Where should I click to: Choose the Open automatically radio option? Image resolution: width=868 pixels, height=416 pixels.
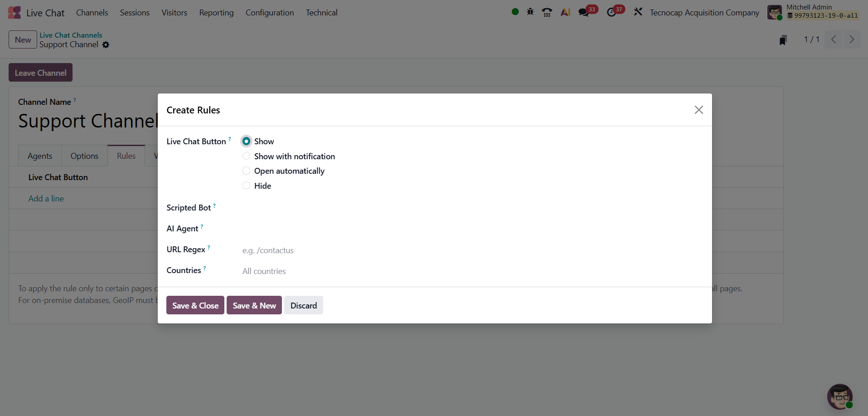(x=246, y=171)
